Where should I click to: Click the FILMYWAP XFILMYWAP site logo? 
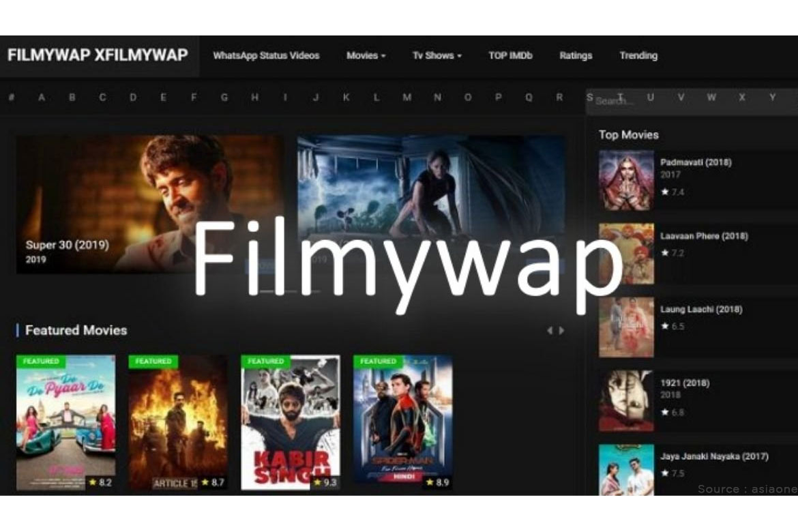pos(98,55)
